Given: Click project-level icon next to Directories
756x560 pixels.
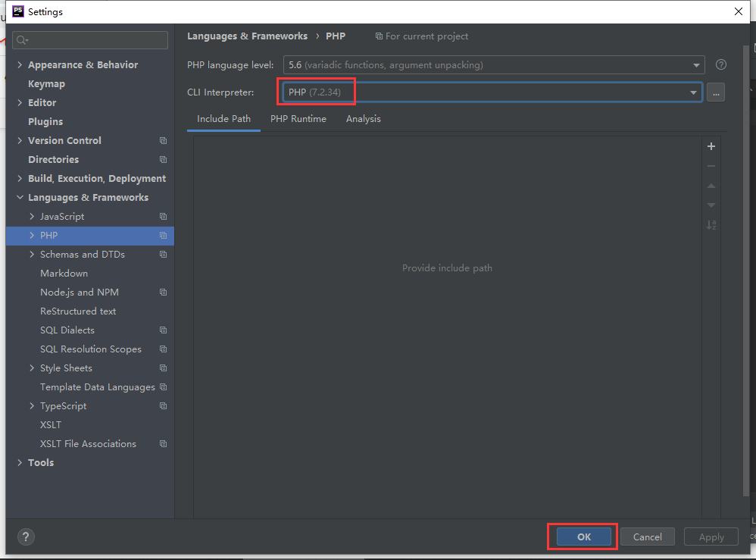Looking at the screenshot, I should coord(164,159).
